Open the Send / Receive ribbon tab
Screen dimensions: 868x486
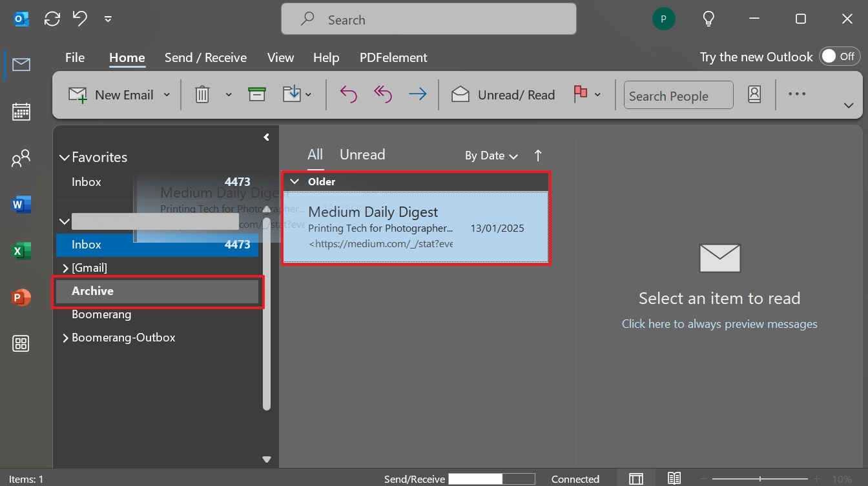pyautogui.click(x=205, y=57)
